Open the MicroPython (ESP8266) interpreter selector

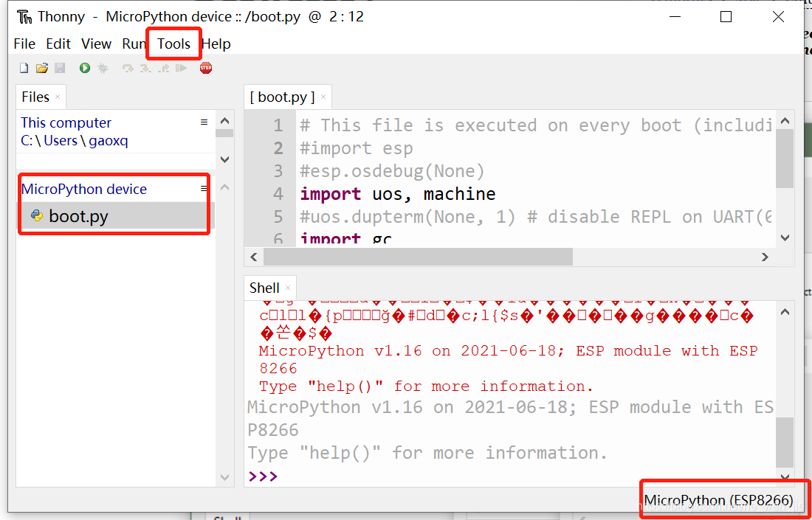(718, 500)
